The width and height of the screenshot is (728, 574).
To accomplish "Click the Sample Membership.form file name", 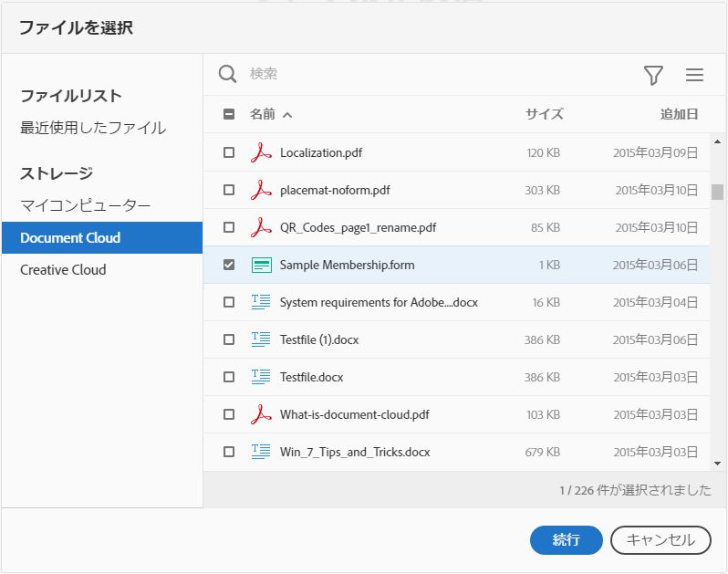I will pyautogui.click(x=348, y=265).
